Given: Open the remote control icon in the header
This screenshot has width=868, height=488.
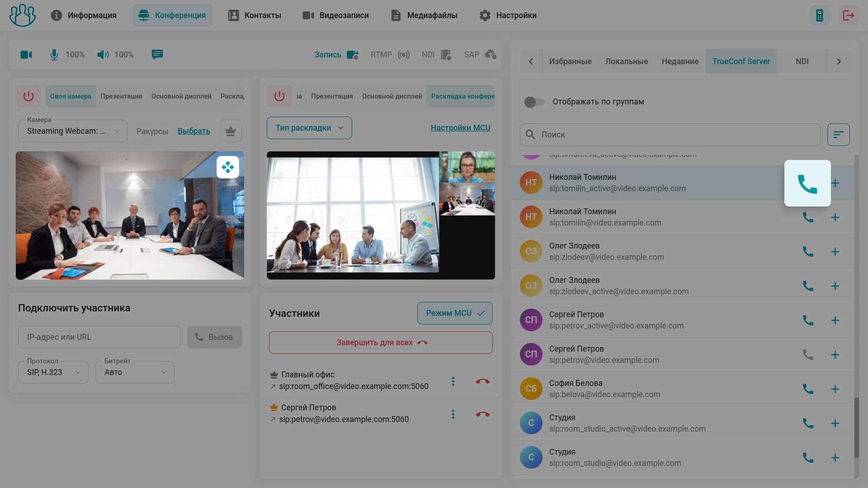Looking at the screenshot, I should (x=819, y=15).
